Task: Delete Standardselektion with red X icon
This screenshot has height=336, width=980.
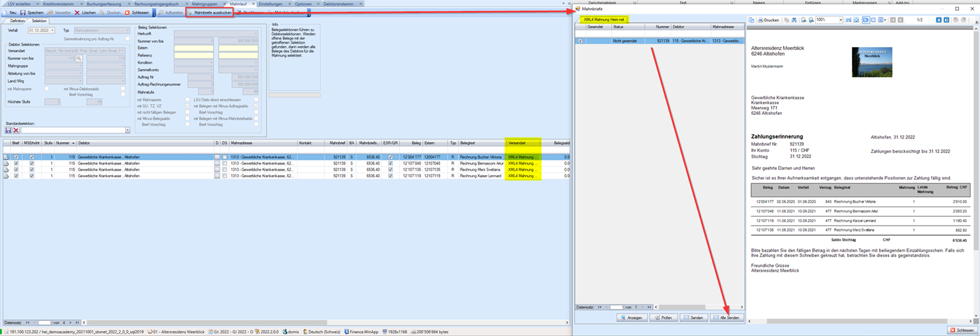Action: 16,130
